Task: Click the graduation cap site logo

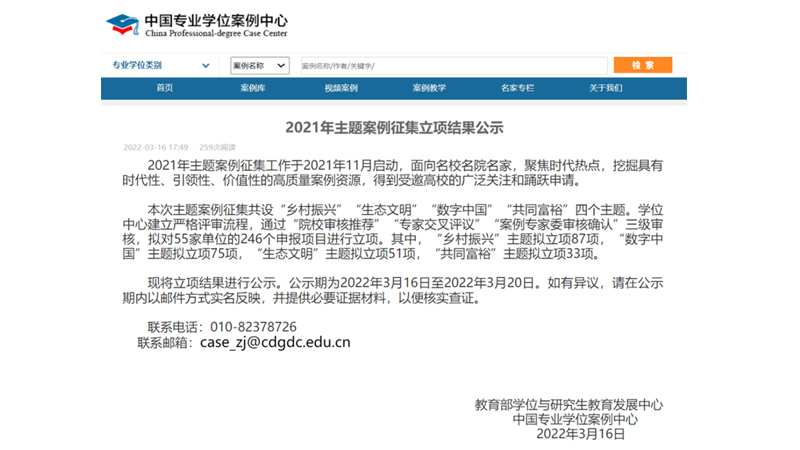Action: [122, 24]
